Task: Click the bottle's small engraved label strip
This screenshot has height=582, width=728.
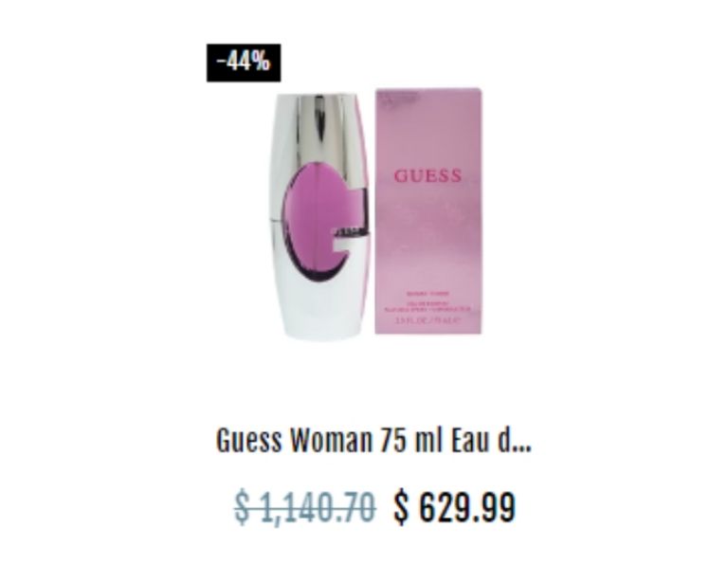Action: [352, 230]
